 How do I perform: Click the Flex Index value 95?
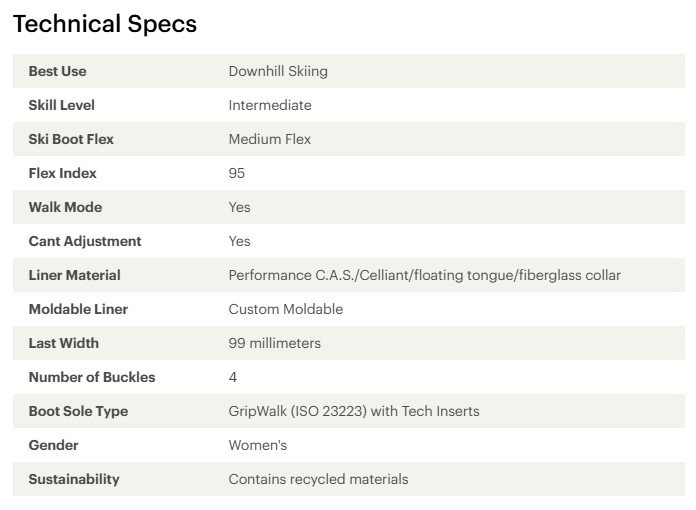[x=237, y=173]
